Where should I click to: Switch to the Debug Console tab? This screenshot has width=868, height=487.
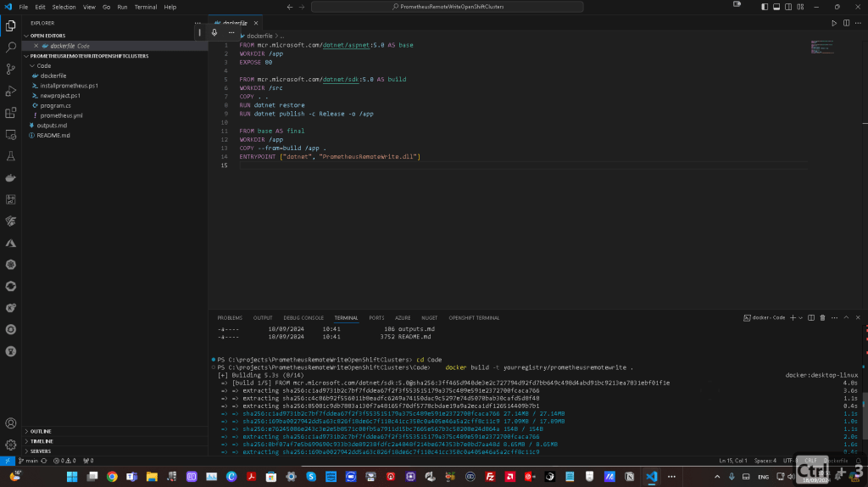pyautogui.click(x=303, y=318)
